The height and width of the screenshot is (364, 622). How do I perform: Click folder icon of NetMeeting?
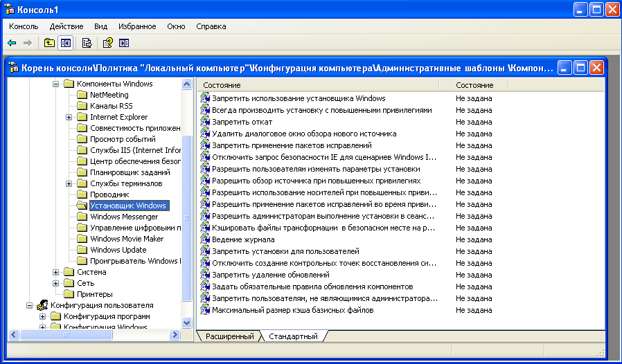click(82, 95)
